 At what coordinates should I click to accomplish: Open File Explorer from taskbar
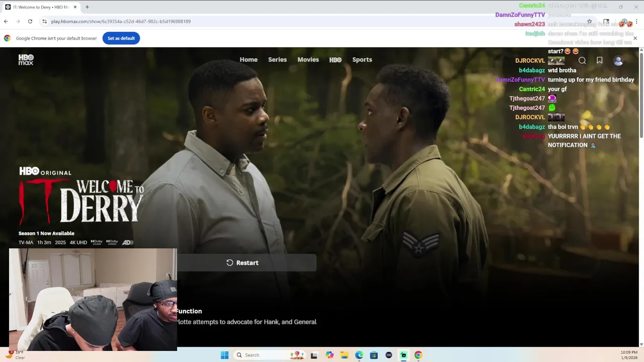click(x=344, y=355)
